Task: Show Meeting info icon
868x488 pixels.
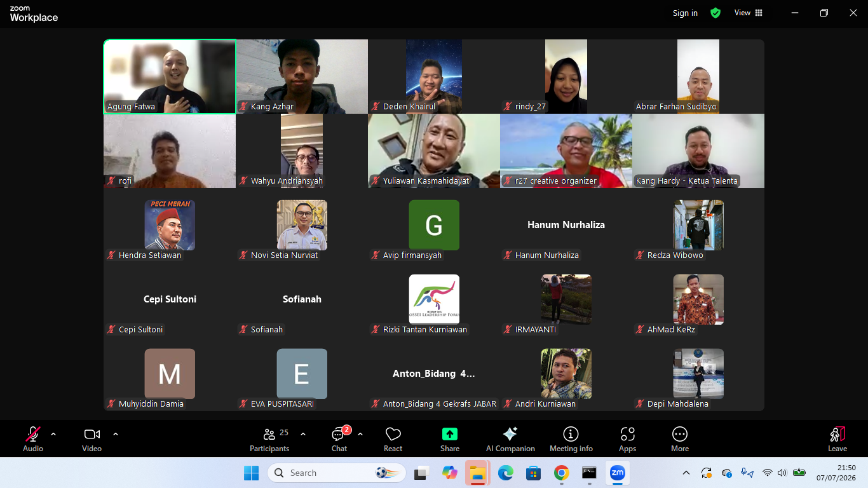Action: click(x=571, y=434)
